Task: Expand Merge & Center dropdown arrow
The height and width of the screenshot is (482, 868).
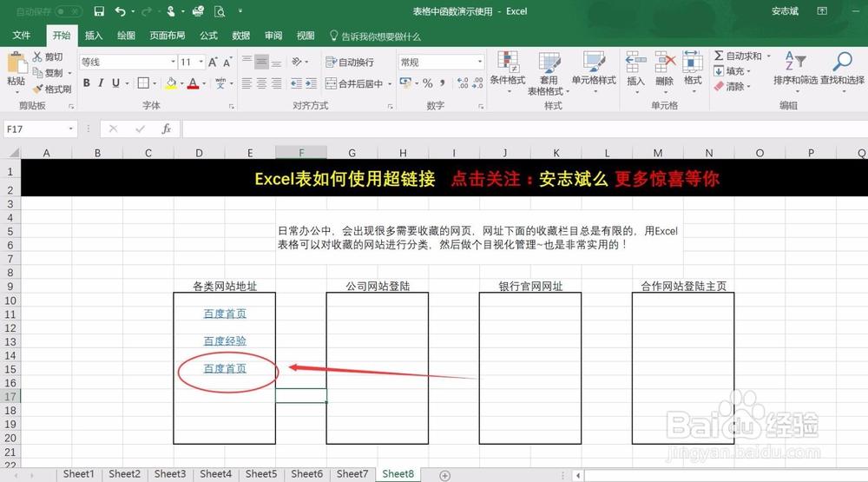Action: pos(390,83)
